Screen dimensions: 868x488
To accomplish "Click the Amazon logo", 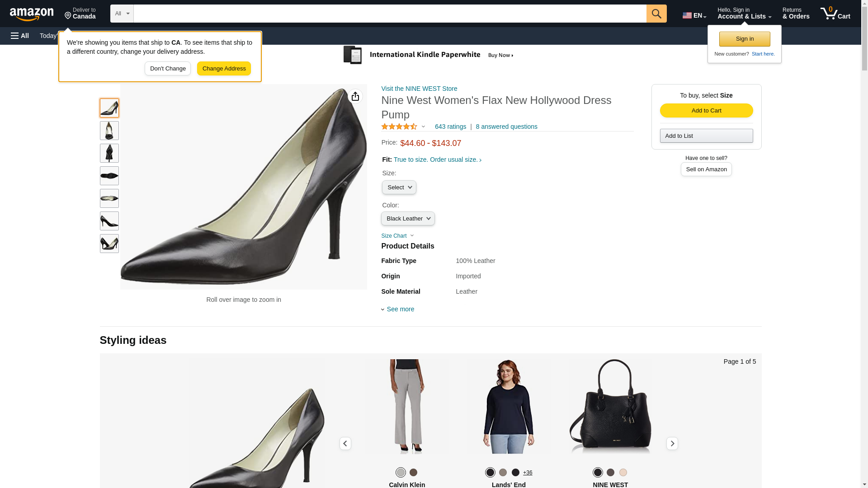I will click(32, 14).
